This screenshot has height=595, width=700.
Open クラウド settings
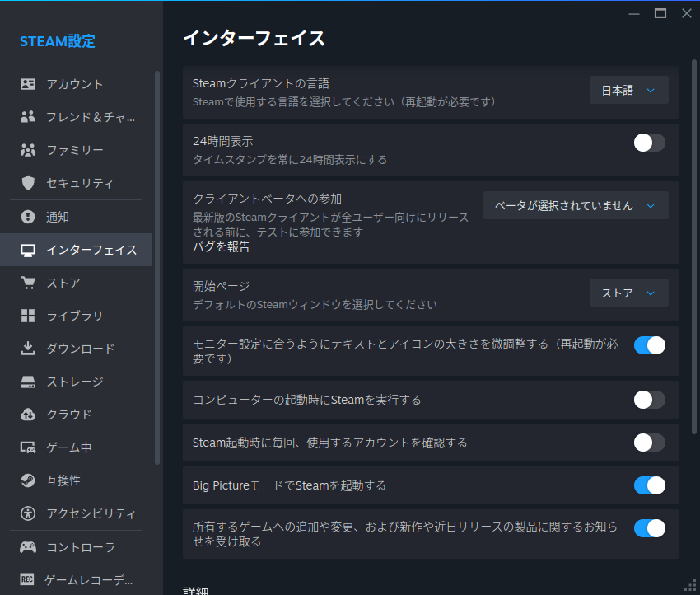point(76,415)
